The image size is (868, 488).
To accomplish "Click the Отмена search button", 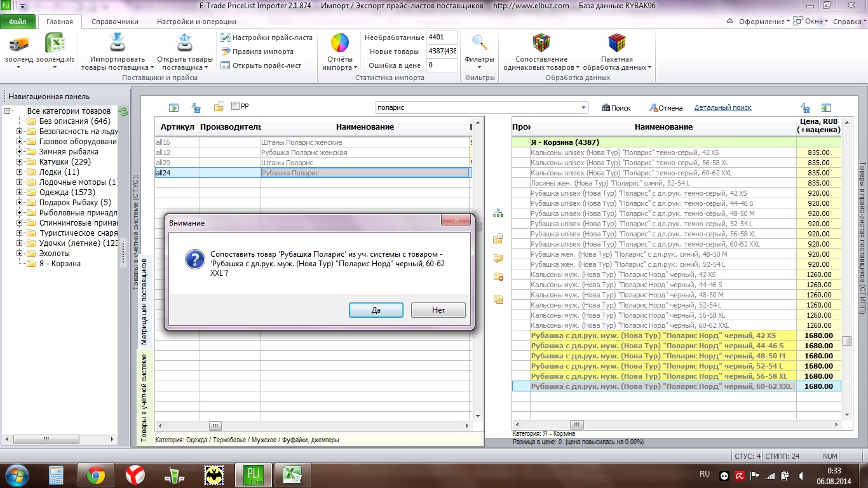I will point(665,108).
